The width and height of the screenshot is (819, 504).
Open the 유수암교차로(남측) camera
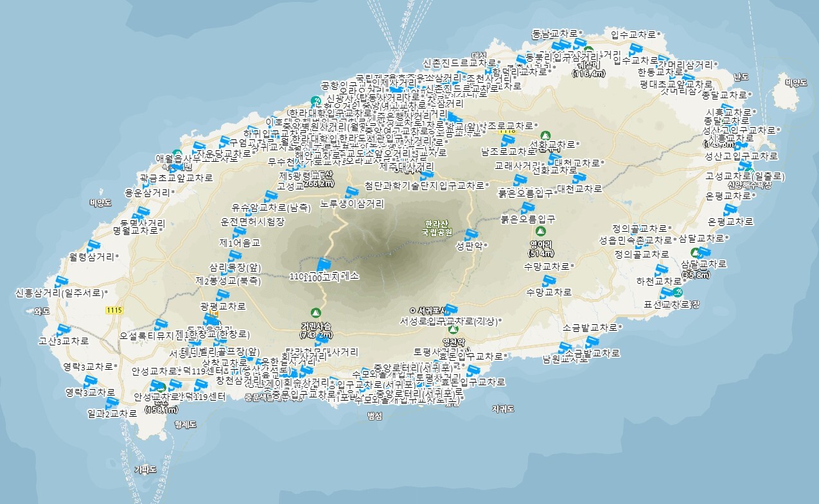tap(270, 196)
